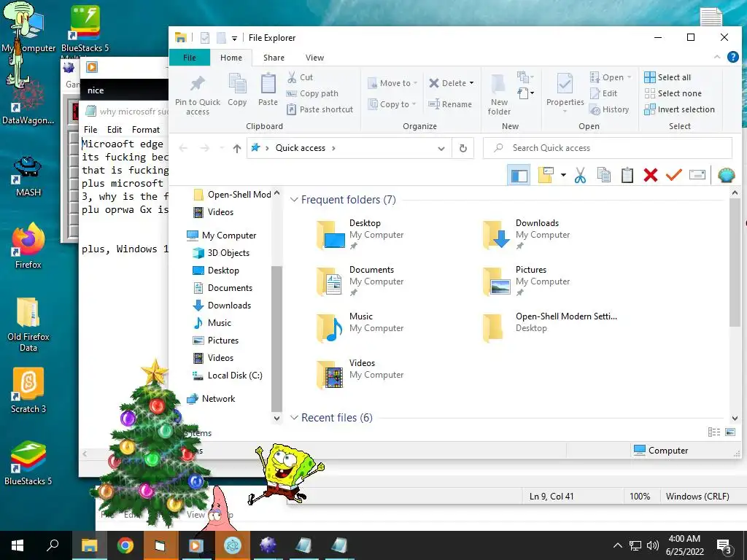Click the orange checkmark Properties toolbar icon
The width and height of the screenshot is (747, 560).
pos(673,175)
